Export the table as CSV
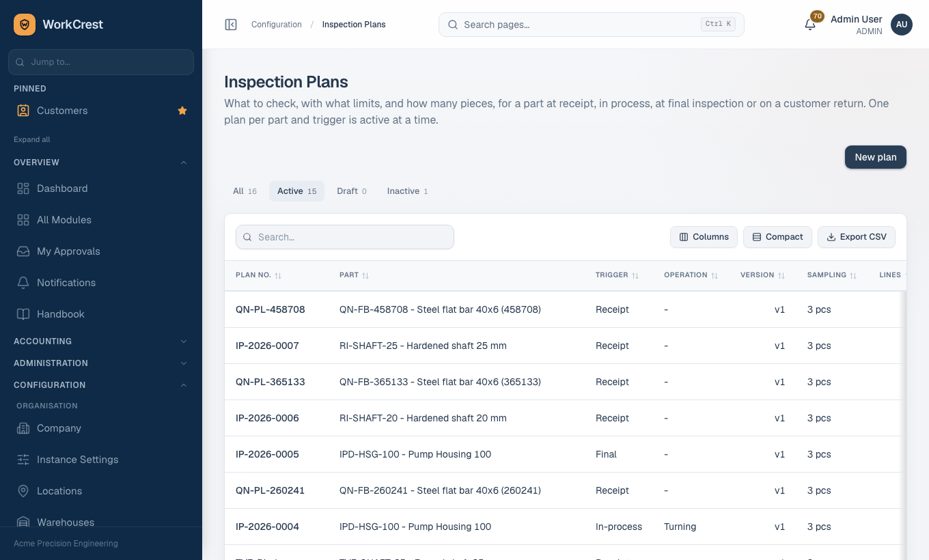 point(857,237)
